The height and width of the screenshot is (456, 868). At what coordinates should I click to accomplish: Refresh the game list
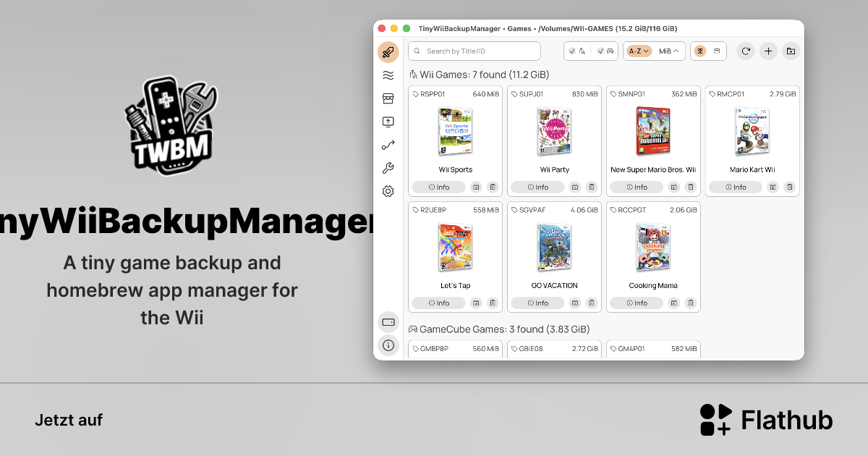tap(745, 51)
